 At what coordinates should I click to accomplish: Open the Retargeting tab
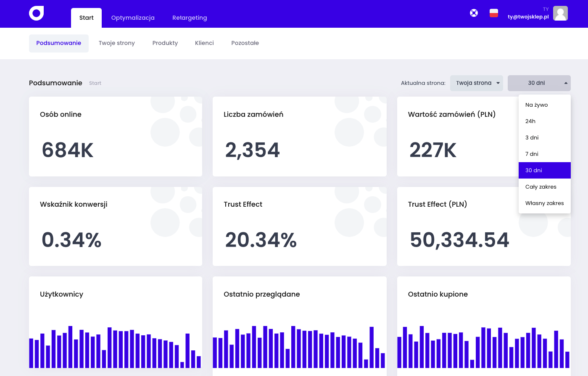pos(190,18)
